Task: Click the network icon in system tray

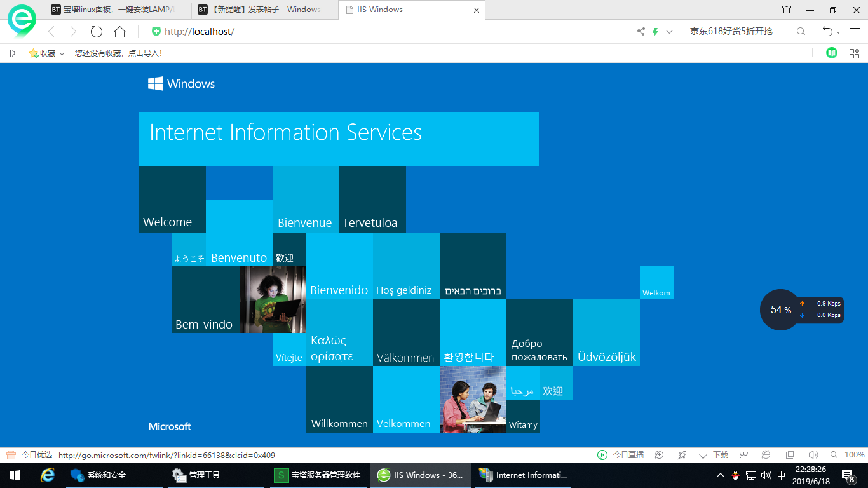Action: pyautogui.click(x=751, y=475)
